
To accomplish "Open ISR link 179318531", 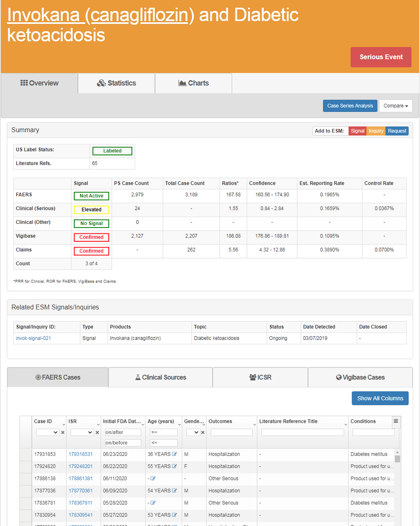I will [81, 454].
